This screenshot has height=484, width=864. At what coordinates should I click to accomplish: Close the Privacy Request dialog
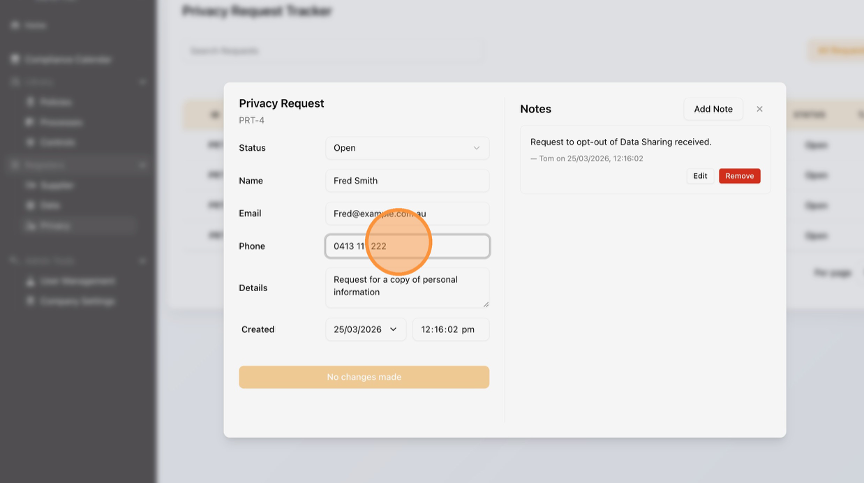pyautogui.click(x=759, y=109)
